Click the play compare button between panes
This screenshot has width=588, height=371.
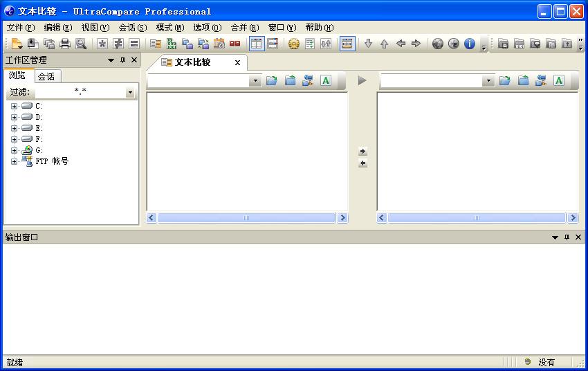pyautogui.click(x=362, y=80)
